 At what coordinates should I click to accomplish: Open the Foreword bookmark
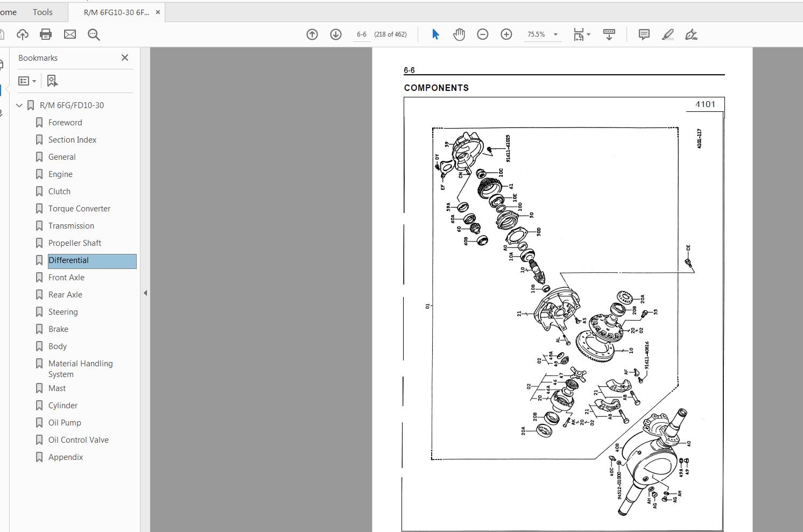tap(65, 123)
